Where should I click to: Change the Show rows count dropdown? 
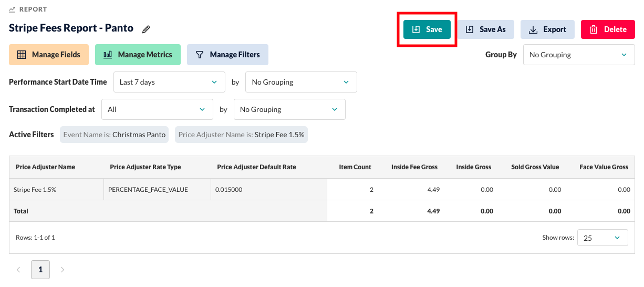click(x=603, y=238)
